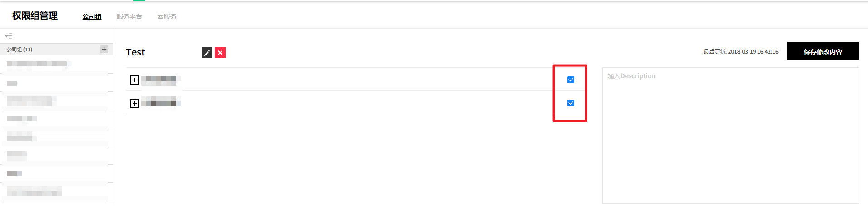The width and height of the screenshot is (868, 206).
Task: Click the 权限组管理 page title
Action: click(35, 16)
